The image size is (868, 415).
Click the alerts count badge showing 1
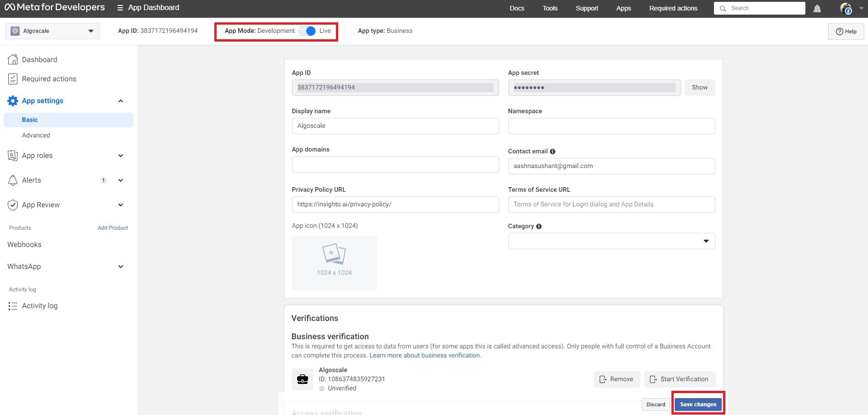[103, 180]
